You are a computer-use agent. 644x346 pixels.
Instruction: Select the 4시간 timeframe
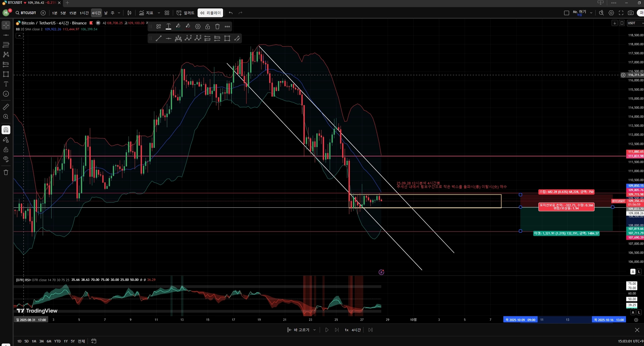96,13
